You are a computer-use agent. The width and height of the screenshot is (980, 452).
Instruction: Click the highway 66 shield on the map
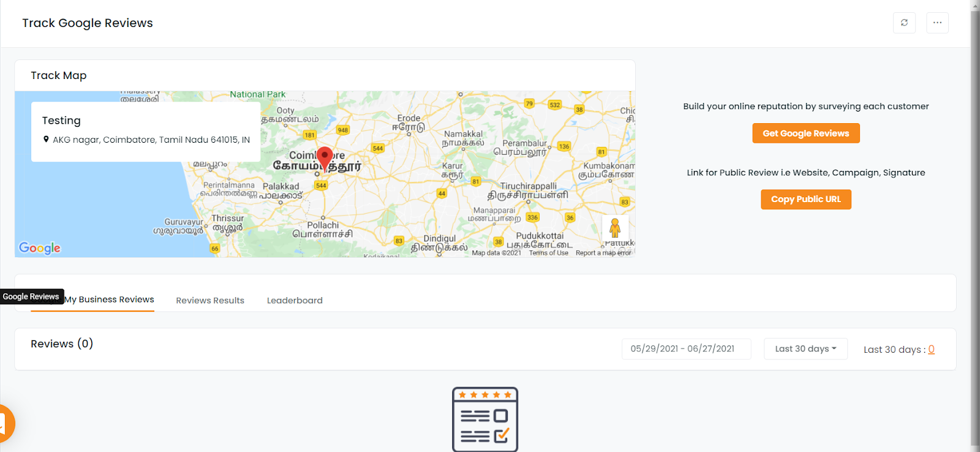click(215, 248)
